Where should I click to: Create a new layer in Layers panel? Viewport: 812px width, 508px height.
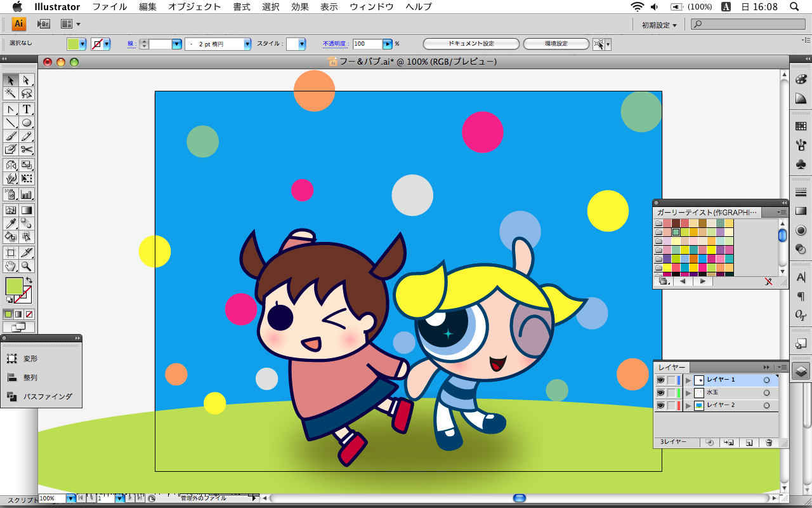(x=749, y=442)
